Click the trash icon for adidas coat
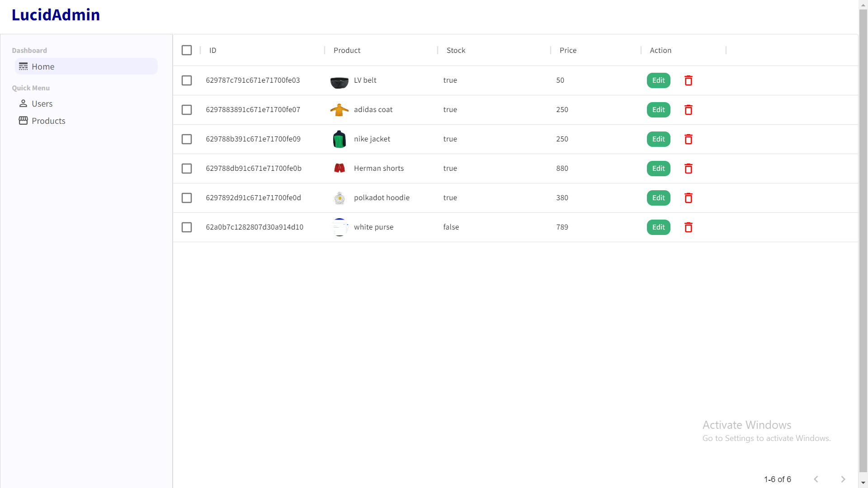Image resolution: width=868 pixels, height=488 pixels. point(688,109)
